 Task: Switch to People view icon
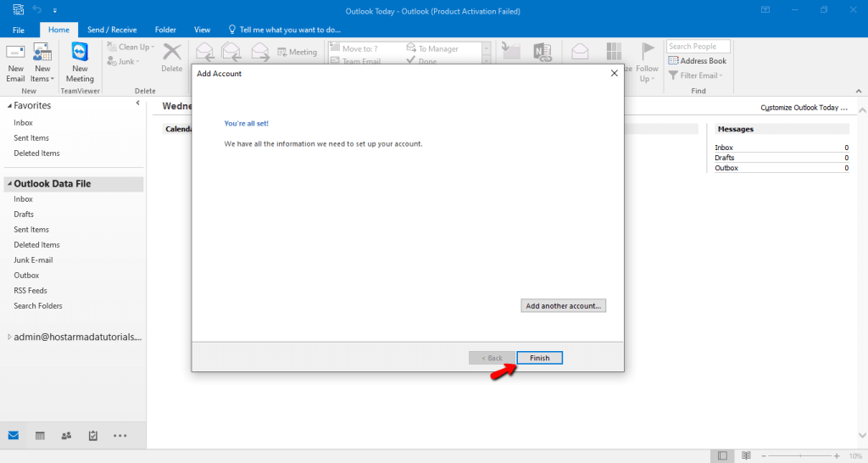[x=66, y=435]
